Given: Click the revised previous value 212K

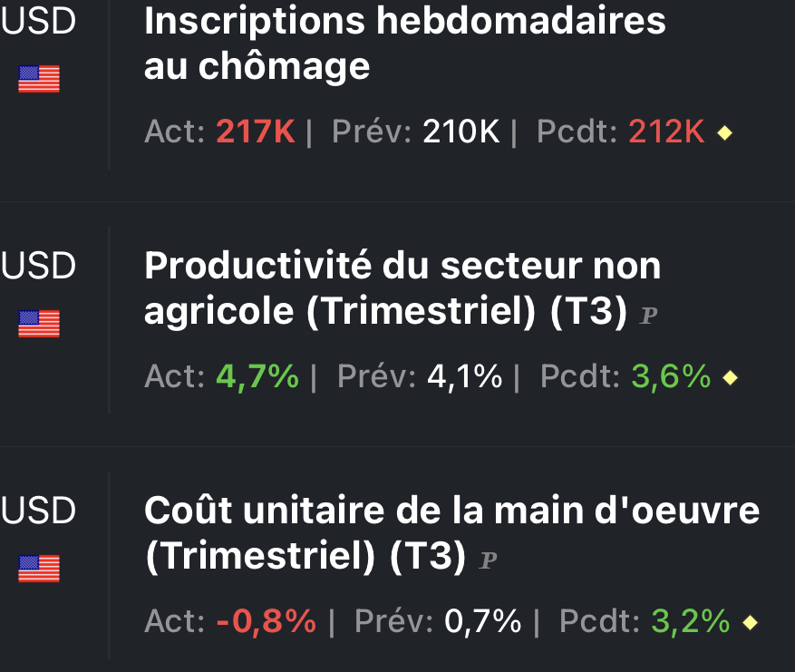Looking at the screenshot, I should point(666,133).
